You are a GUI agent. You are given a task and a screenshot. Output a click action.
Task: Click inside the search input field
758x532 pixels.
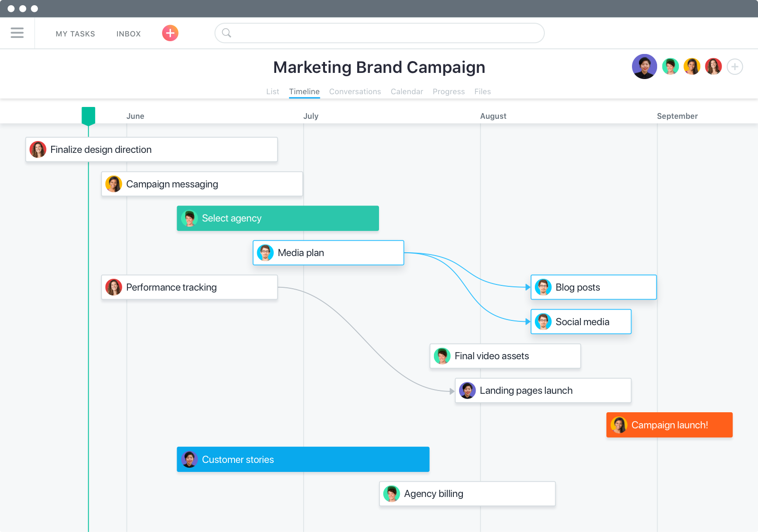pos(379,33)
